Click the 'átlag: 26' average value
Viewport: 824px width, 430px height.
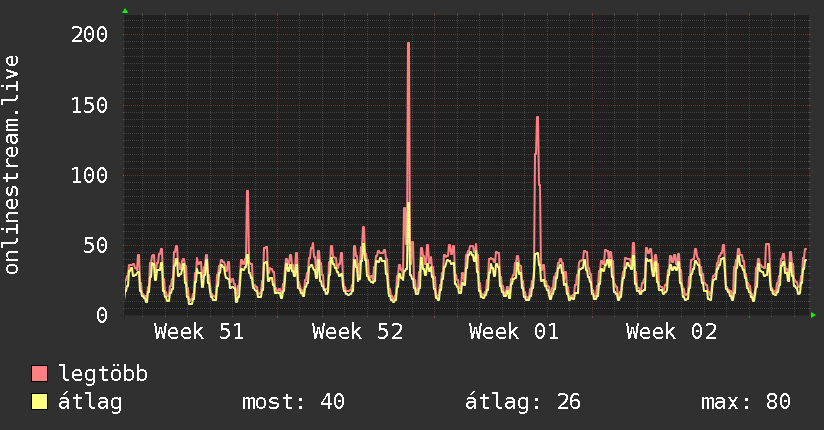(x=523, y=402)
